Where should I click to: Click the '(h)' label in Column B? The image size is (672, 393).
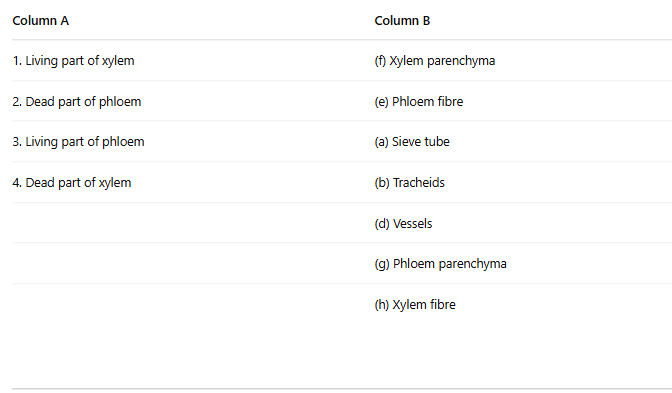click(x=382, y=305)
